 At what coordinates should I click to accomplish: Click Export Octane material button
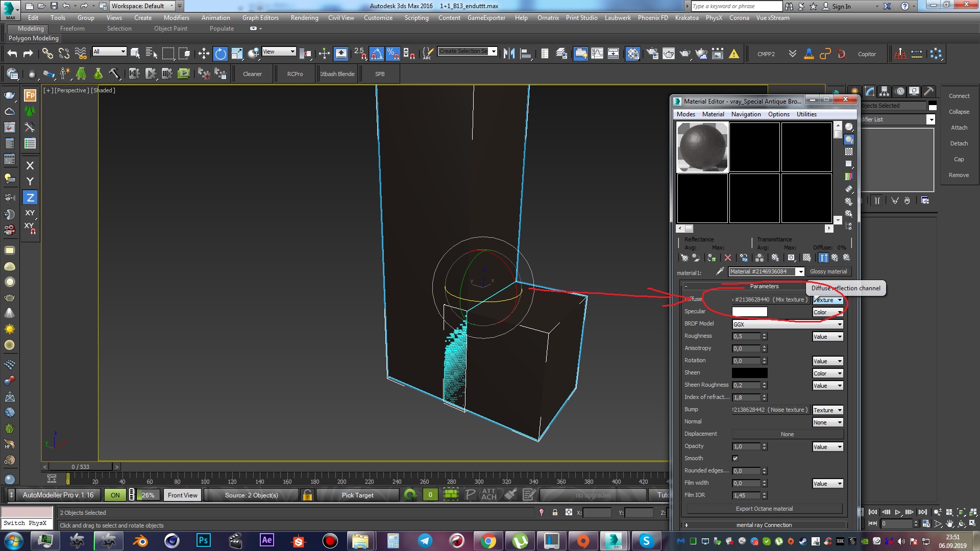(764, 509)
